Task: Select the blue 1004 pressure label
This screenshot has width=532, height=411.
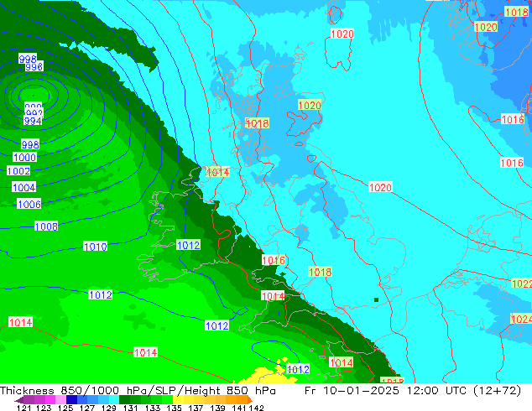Action: [23, 187]
